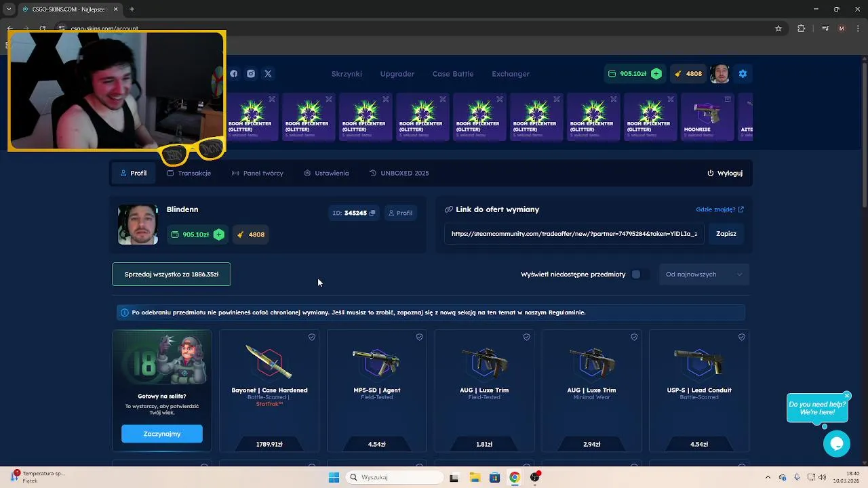Open the live chat bubble
The image size is (868, 488).
click(837, 444)
